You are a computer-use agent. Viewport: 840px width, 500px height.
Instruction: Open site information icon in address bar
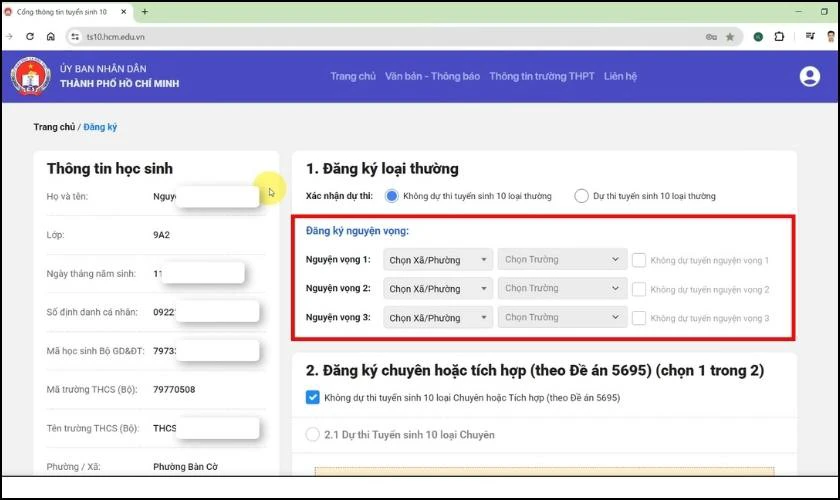[x=75, y=36]
